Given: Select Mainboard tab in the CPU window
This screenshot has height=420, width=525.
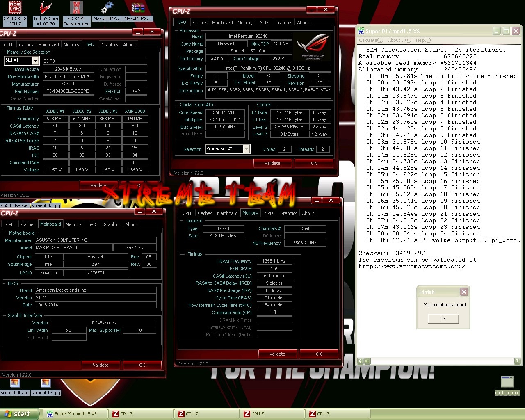Looking at the screenshot, I should (x=222, y=23).
